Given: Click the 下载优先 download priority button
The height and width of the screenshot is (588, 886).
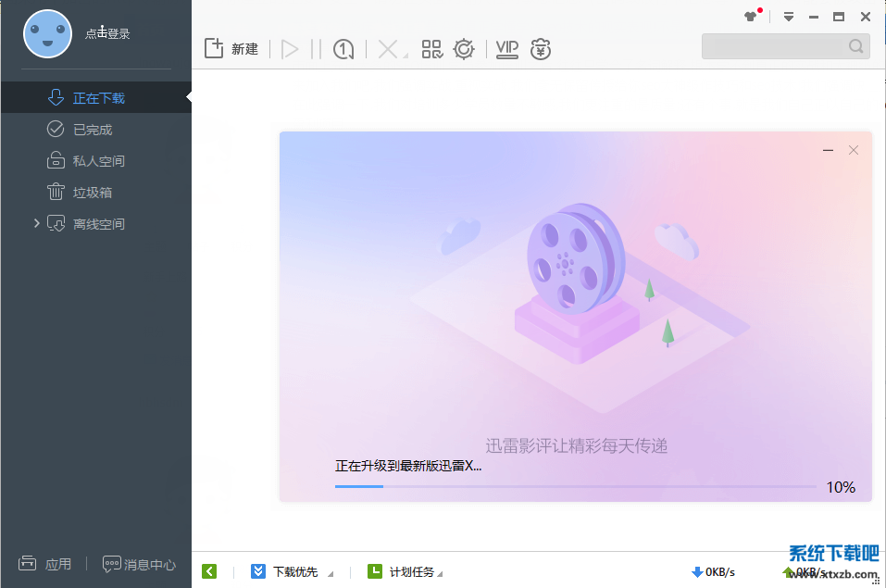Looking at the screenshot, I should [285, 571].
